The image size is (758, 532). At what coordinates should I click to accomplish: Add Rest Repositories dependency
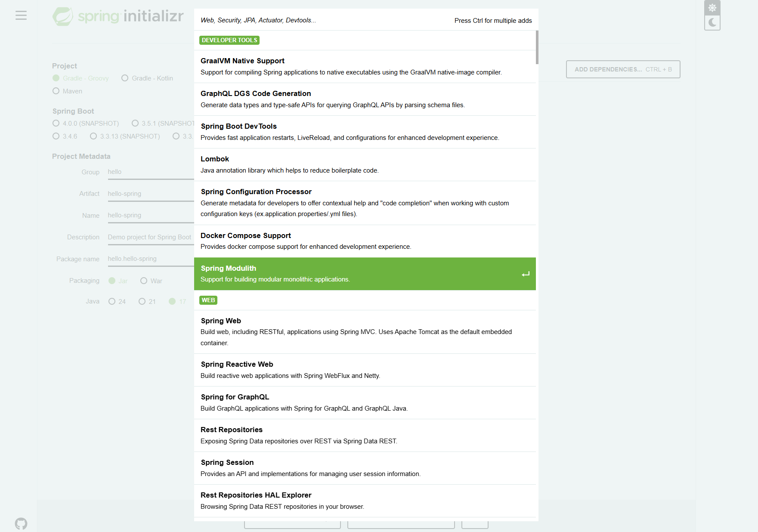pos(365,435)
